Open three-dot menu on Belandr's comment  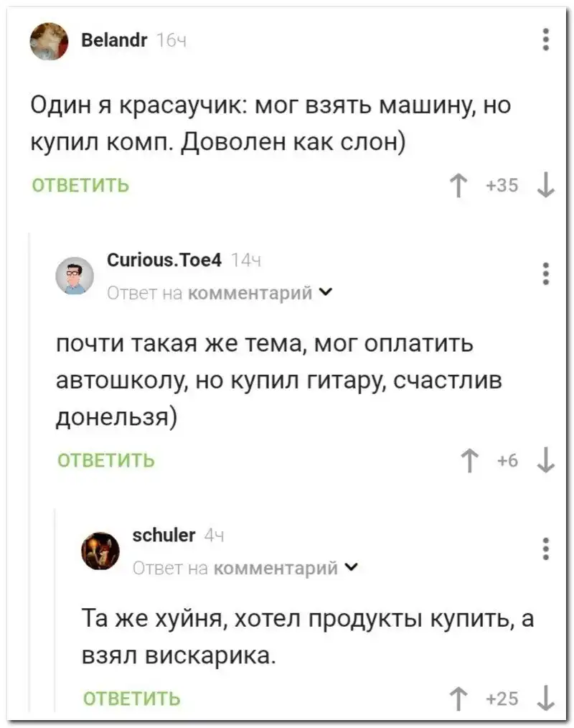(546, 39)
